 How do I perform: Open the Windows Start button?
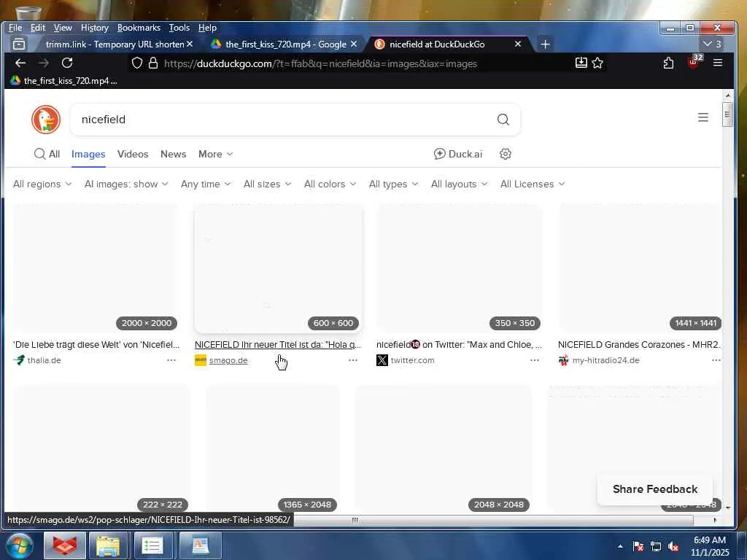[x=18, y=545]
